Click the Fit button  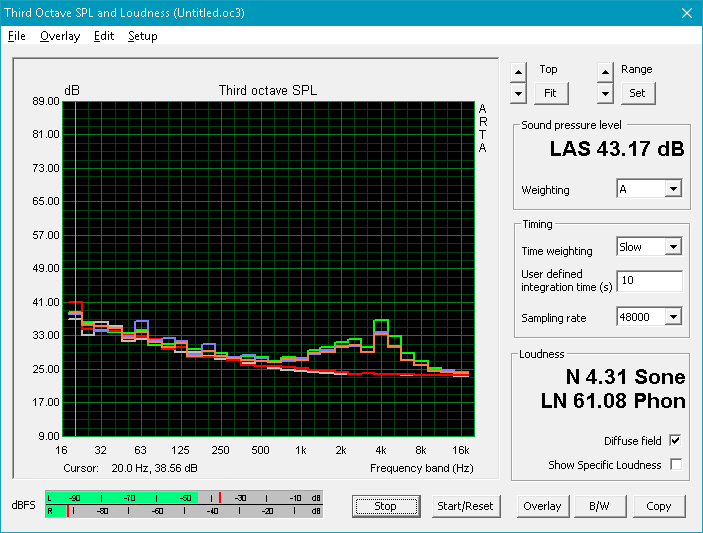pos(551,93)
